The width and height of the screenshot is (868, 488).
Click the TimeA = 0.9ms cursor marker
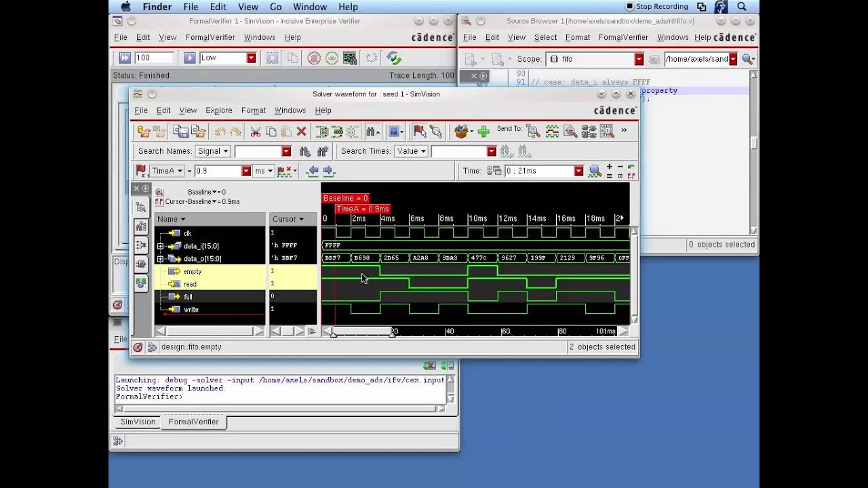pyautogui.click(x=363, y=209)
